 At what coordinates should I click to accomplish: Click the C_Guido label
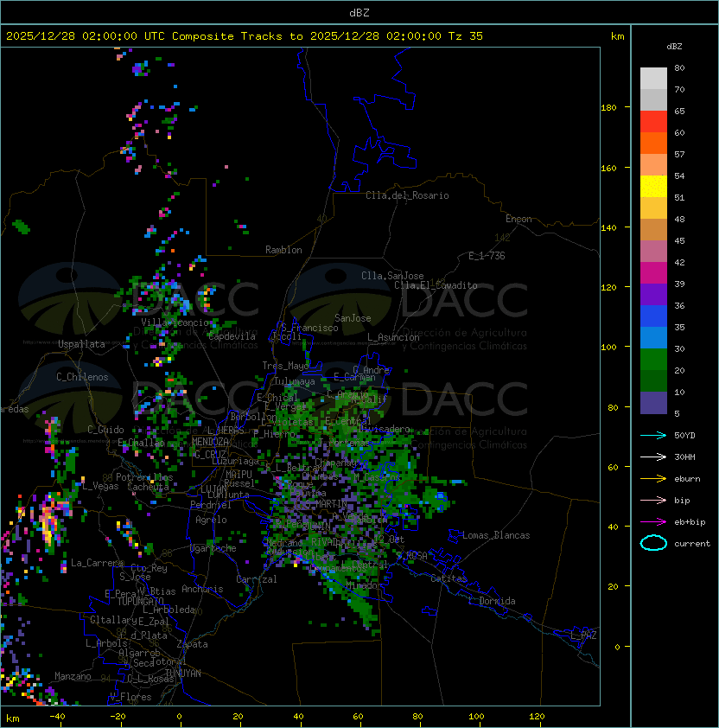tap(105, 430)
